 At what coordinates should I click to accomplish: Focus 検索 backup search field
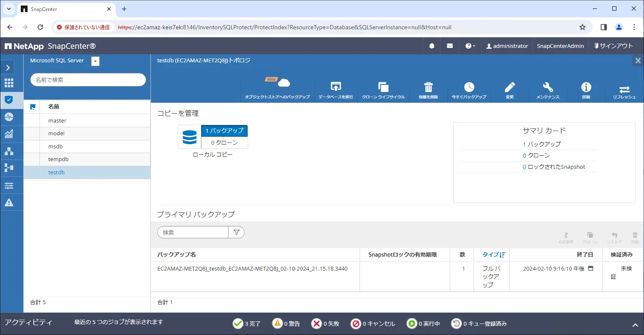click(x=193, y=232)
